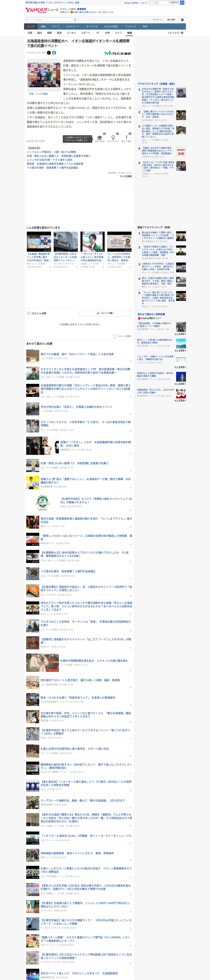Image resolution: width=210 pixels, height=980 pixels.
Task: Select the スポーツ category
Action: [x=86, y=33]
